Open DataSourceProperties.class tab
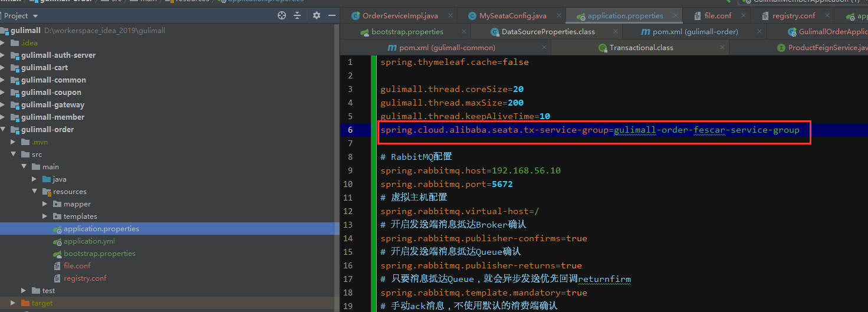The height and width of the screenshot is (312, 868). click(x=548, y=32)
